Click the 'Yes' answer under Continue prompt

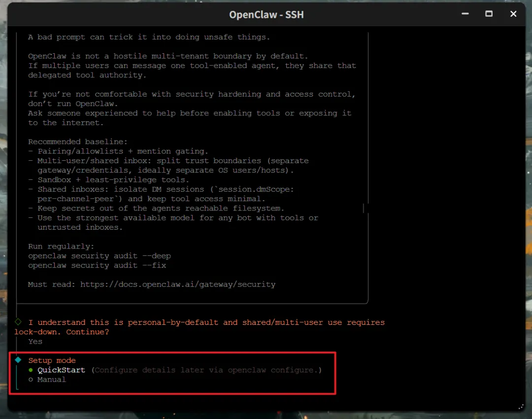[x=35, y=342]
